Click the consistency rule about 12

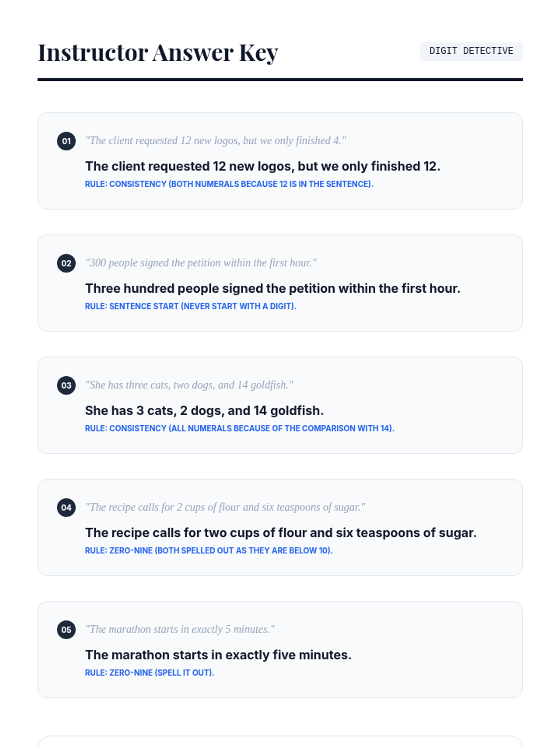[x=229, y=184]
